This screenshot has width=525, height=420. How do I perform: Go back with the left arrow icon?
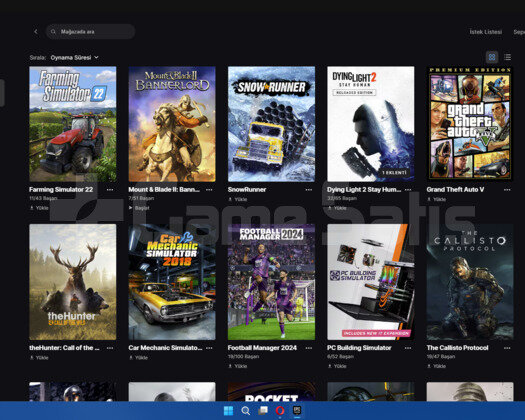36,31
